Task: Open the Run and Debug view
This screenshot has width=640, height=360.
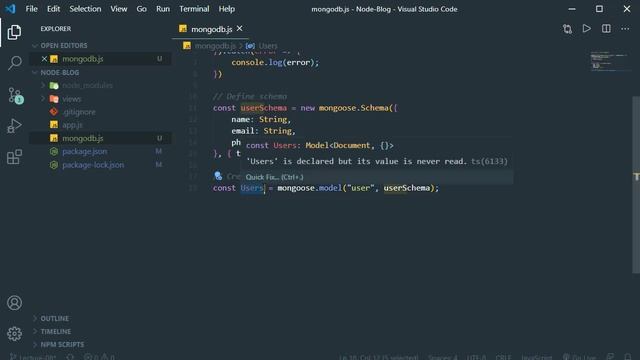Action: pos(14,126)
